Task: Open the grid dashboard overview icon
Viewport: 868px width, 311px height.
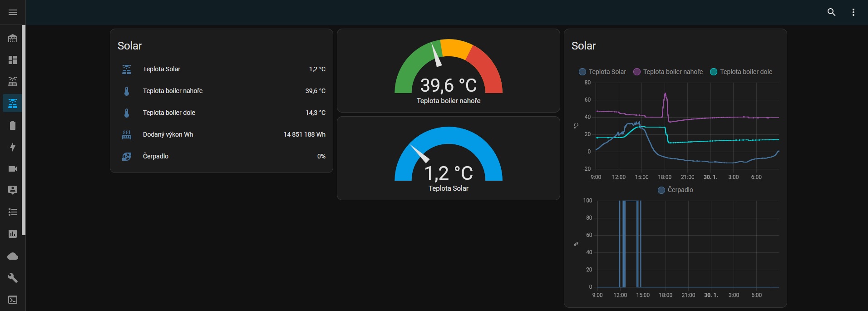Action: pyautogui.click(x=13, y=60)
